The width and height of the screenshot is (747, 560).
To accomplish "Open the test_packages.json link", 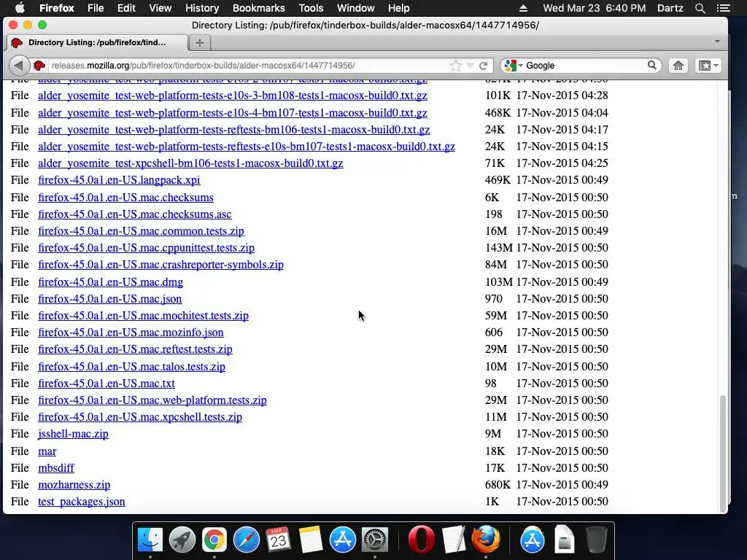I will [82, 502].
